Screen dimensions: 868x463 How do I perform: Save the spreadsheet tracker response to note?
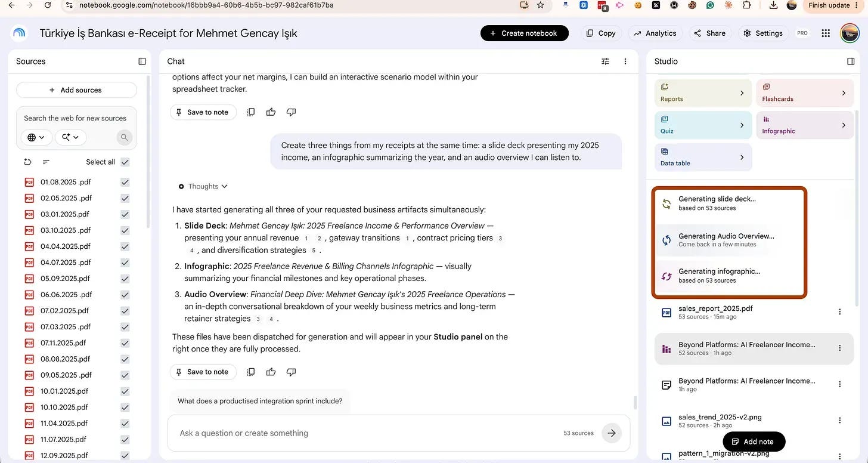(x=203, y=112)
